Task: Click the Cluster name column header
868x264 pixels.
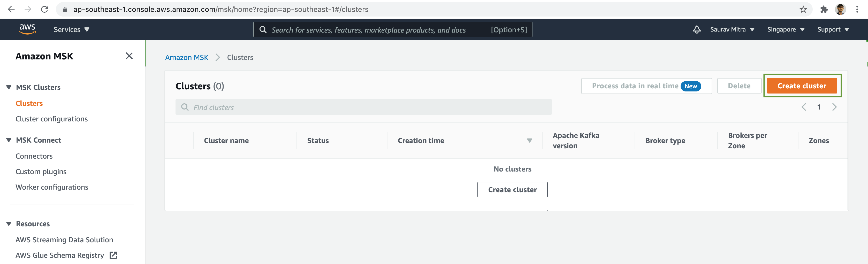Action: [226, 141]
